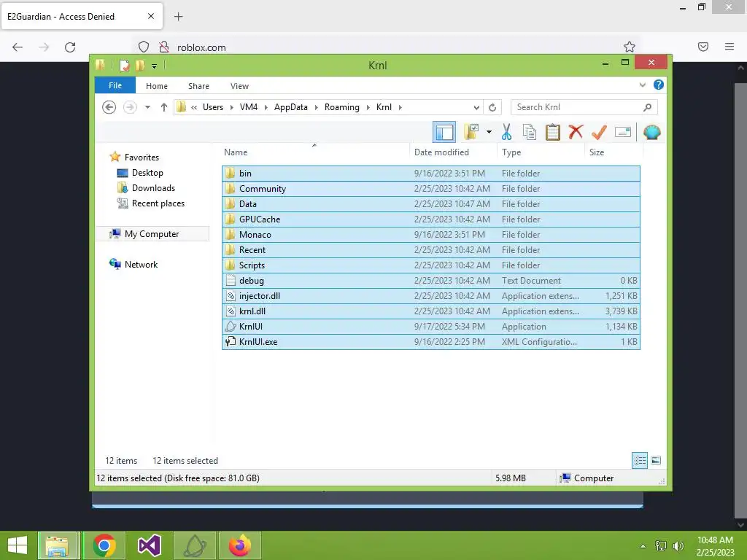Click the Rename icon in toolbar
Screen dimensions: 747x560
pyautogui.click(x=623, y=132)
